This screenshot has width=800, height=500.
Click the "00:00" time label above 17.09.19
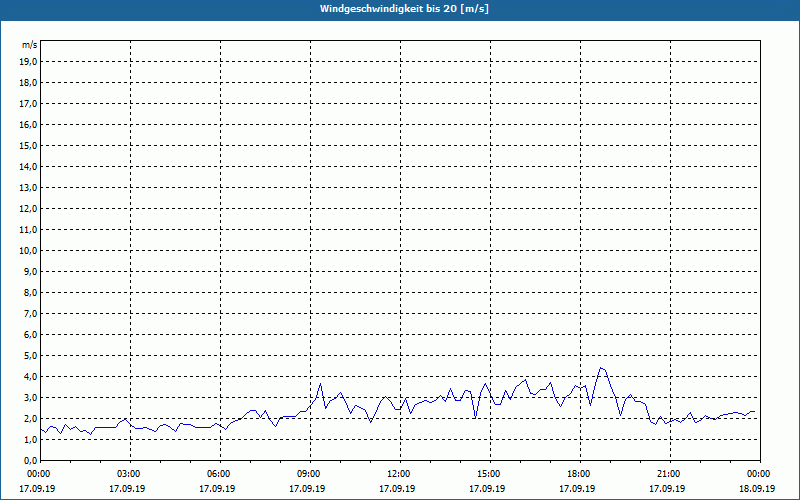point(39,474)
